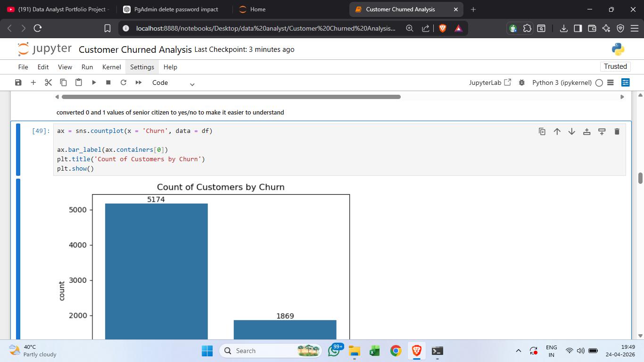
Task: Open Windows Start menu
Action: [207, 351]
